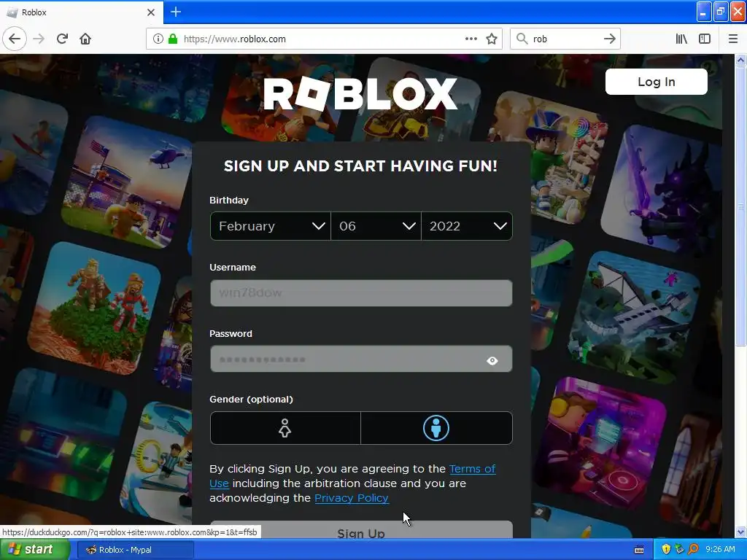Click the search magnifier icon
Image resolution: width=747 pixels, height=560 pixels.
click(522, 39)
